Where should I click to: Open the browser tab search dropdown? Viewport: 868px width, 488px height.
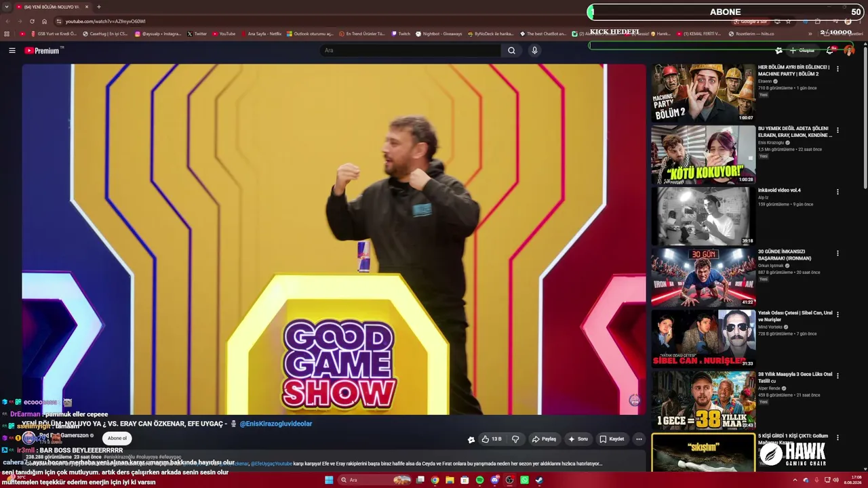(x=7, y=7)
